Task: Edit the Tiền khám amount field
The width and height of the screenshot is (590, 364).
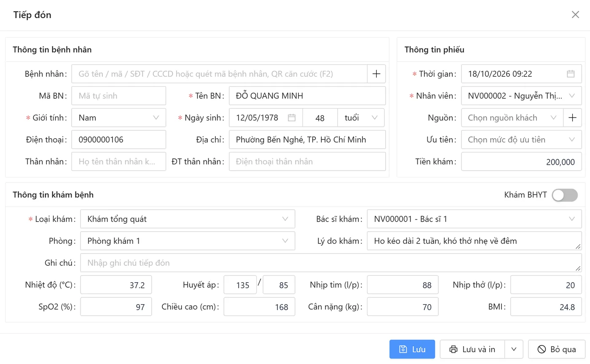Action: 521,161
